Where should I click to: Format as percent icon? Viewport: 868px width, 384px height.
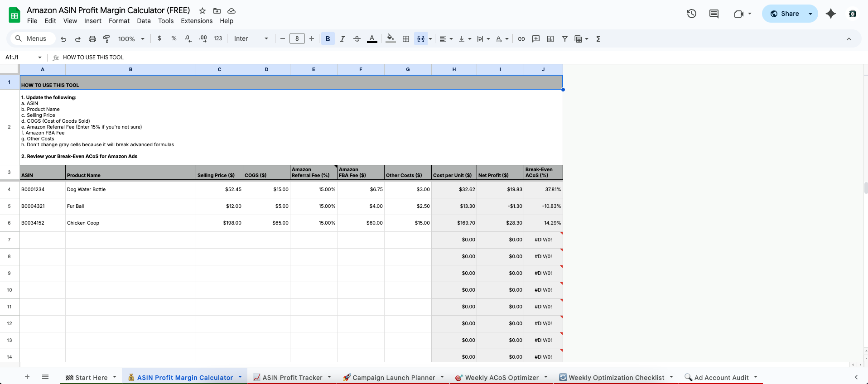[x=174, y=39]
